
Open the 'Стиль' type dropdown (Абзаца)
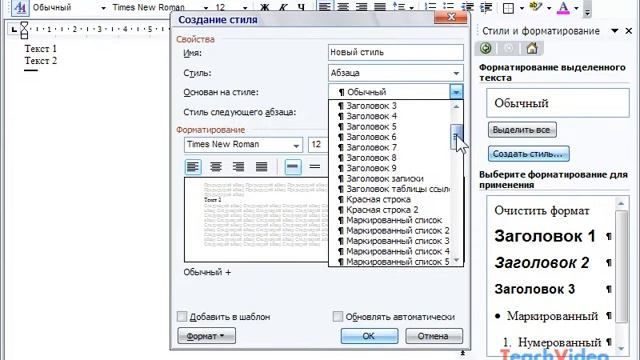point(456,73)
